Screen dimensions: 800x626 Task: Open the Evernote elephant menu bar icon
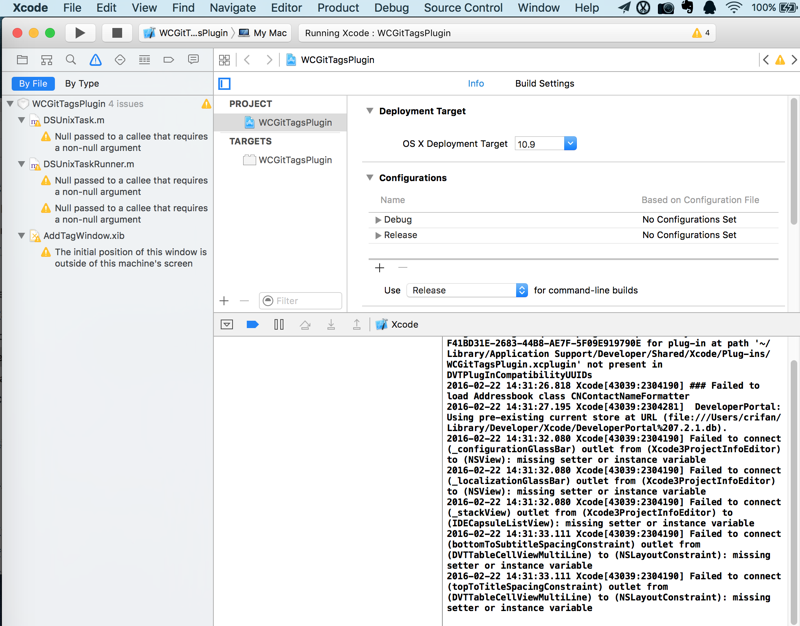coord(687,7)
